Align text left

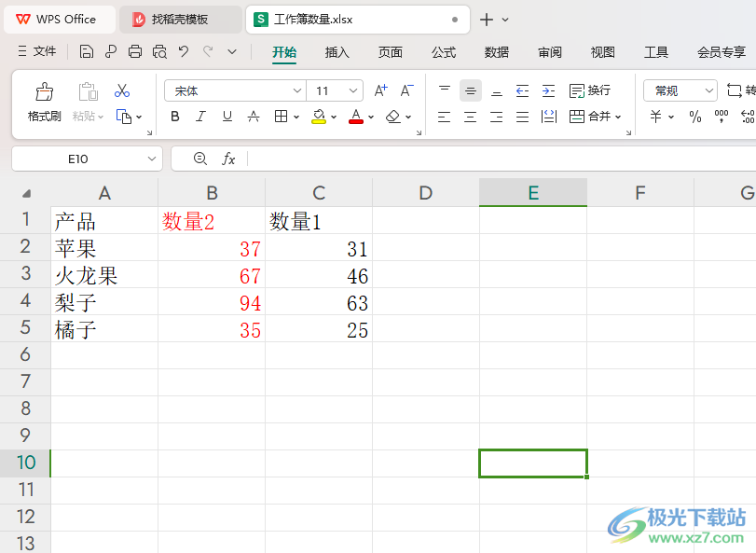444,117
